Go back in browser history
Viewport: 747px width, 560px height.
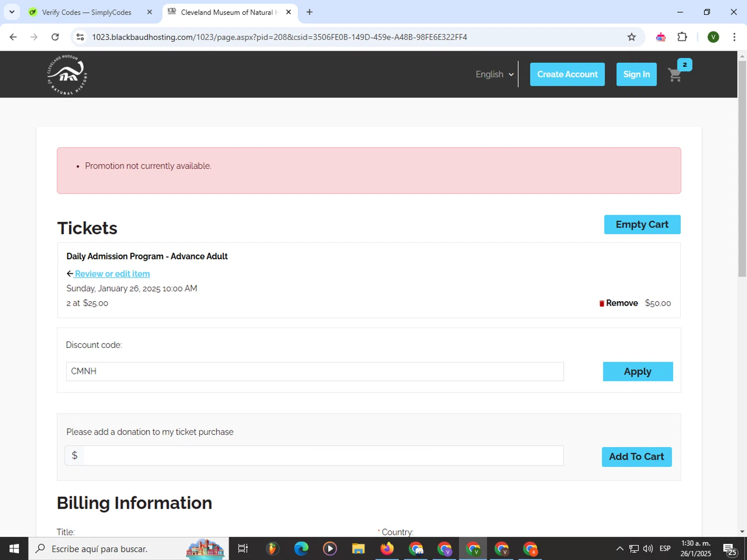tap(13, 37)
